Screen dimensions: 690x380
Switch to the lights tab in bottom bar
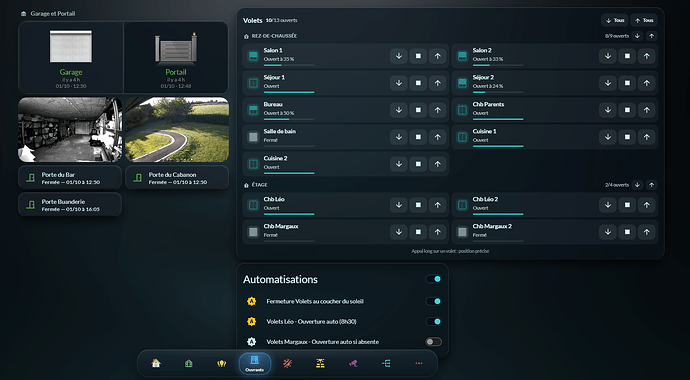coord(221,363)
